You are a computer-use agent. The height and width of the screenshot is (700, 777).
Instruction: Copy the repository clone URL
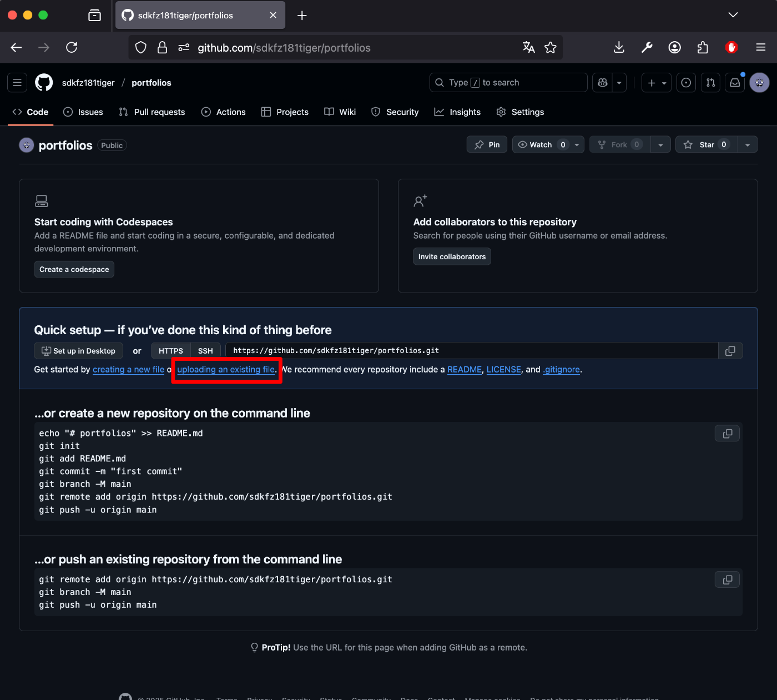(730, 351)
